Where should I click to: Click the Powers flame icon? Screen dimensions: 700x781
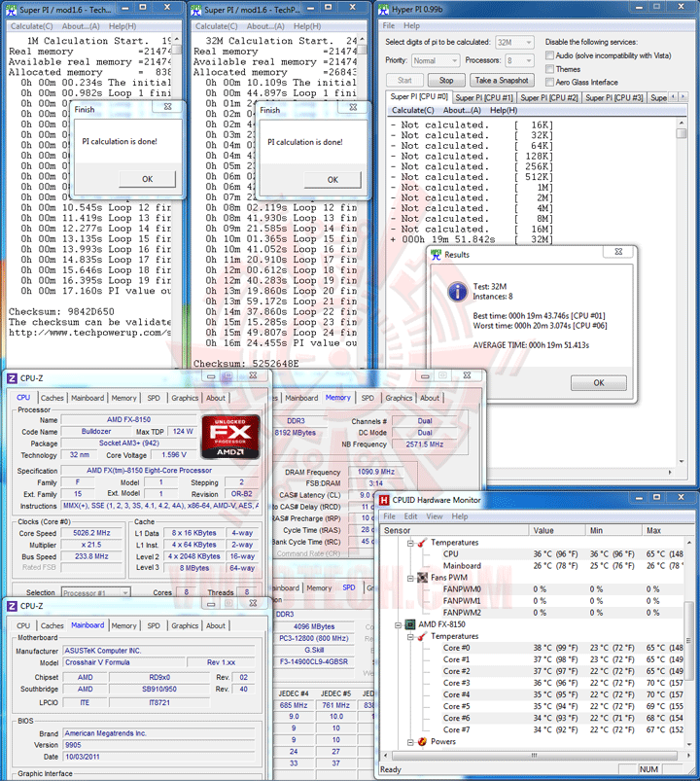(422, 742)
